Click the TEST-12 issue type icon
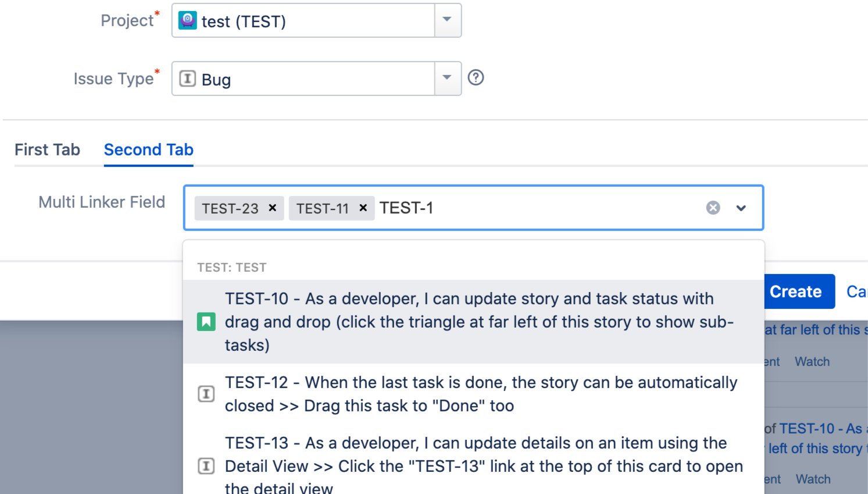This screenshot has height=494, width=868. [x=206, y=394]
